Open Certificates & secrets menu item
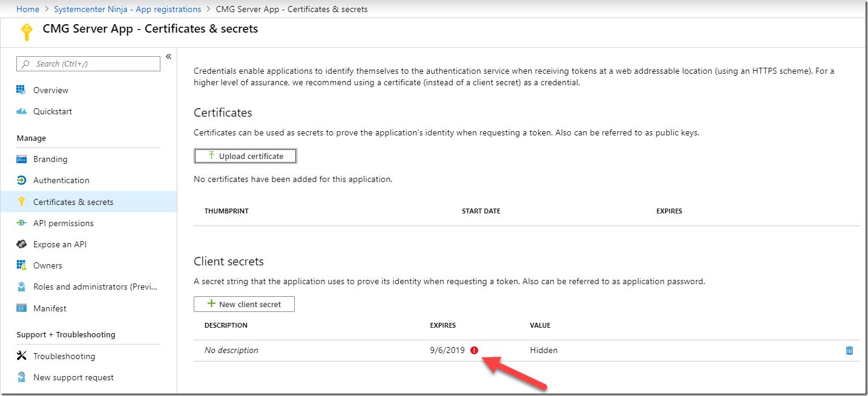Viewport: 868px width, 396px height. pos(73,202)
